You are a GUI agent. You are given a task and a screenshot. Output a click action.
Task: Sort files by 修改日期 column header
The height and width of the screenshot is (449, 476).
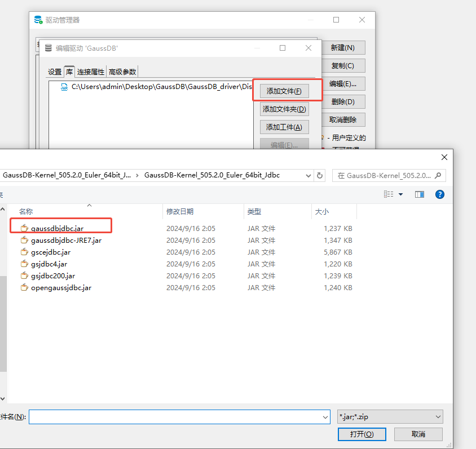click(x=180, y=211)
